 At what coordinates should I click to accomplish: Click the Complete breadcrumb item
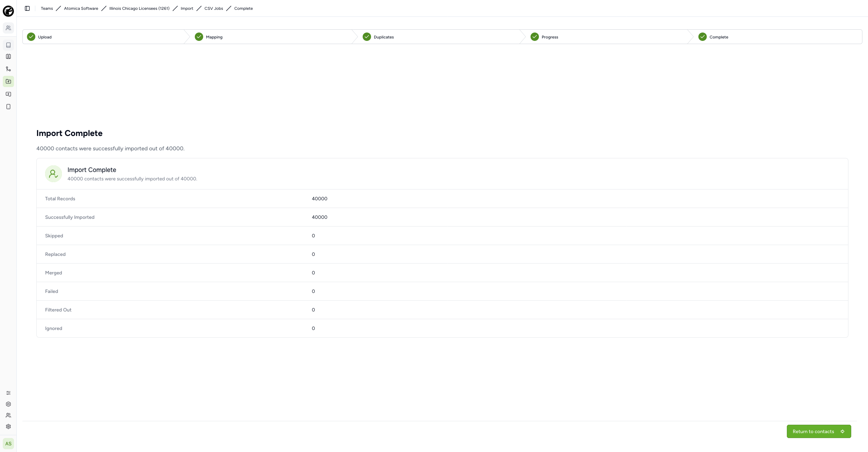pos(243,8)
